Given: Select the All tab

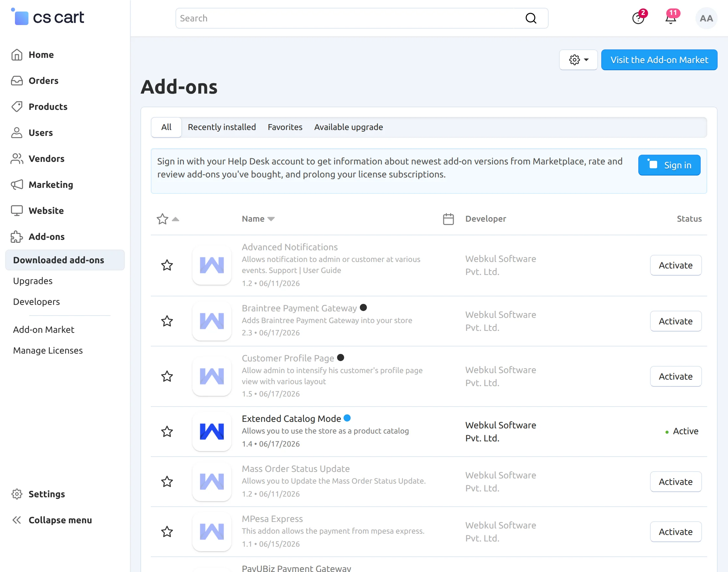Looking at the screenshot, I should coord(166,127).
